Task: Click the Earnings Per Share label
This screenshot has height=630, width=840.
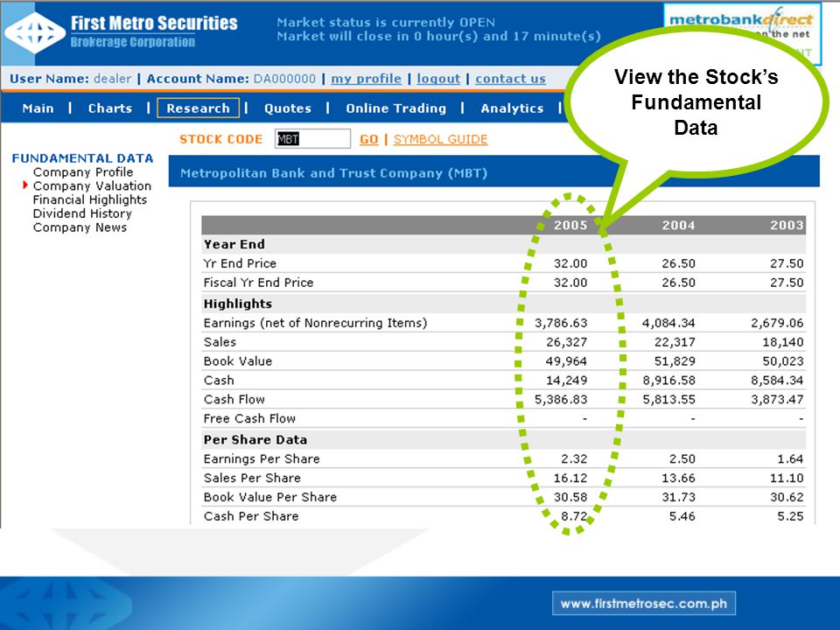Action: click(x=262, y=458)
